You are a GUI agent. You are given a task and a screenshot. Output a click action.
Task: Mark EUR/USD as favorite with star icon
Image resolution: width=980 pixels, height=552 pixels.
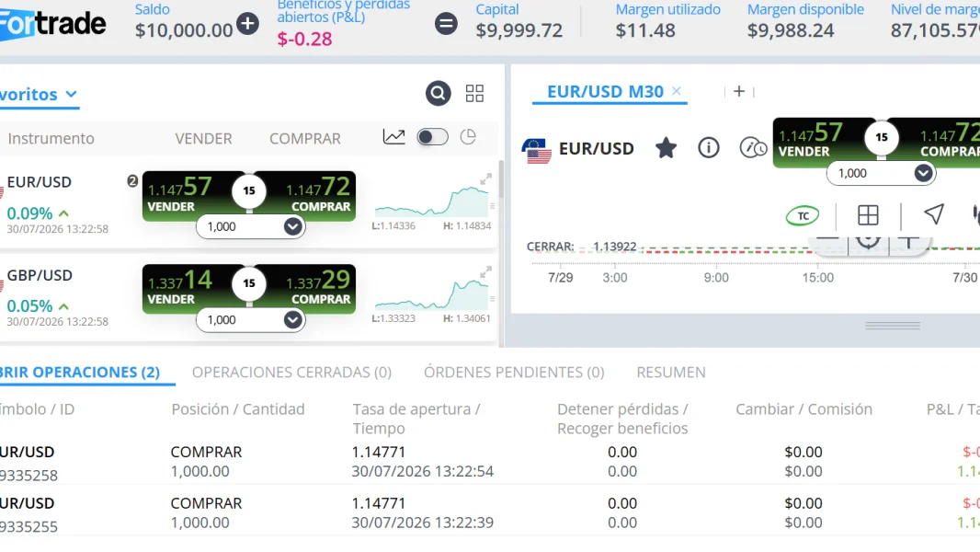point(667,148)
